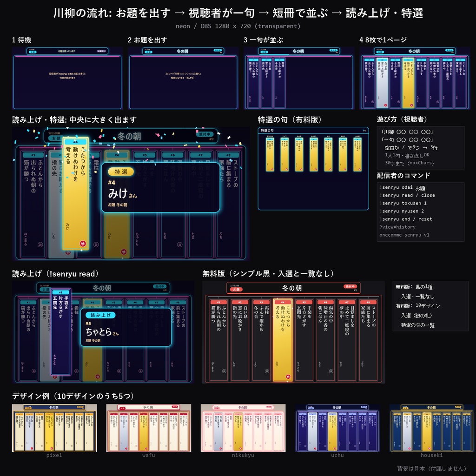Select the wafu design thumbnail
Screen dimensions: 476x476
149,428
